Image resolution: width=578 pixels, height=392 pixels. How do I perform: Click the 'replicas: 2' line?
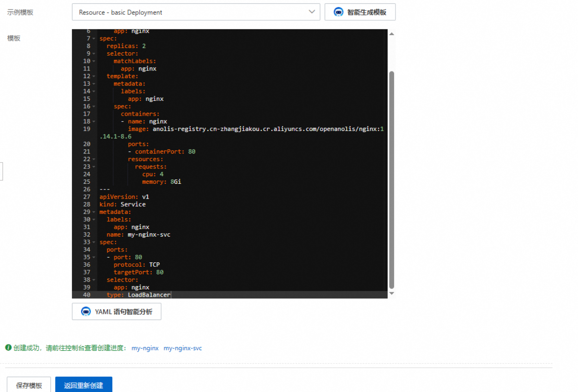pos(126,46)
